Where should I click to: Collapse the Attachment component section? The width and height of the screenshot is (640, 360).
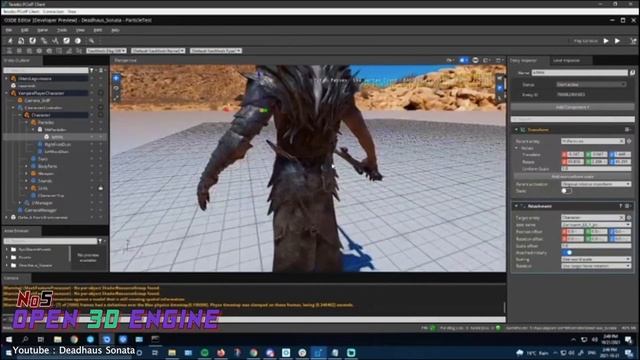tap(516, 206)
